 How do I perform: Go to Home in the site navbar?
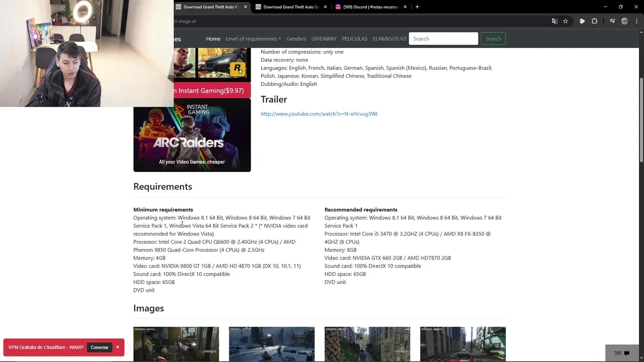tap(213, 39)
